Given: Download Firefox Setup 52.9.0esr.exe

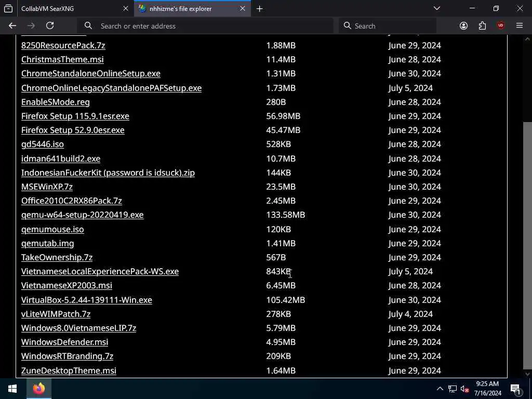Looking at the screenshot, I should [73, 130].
